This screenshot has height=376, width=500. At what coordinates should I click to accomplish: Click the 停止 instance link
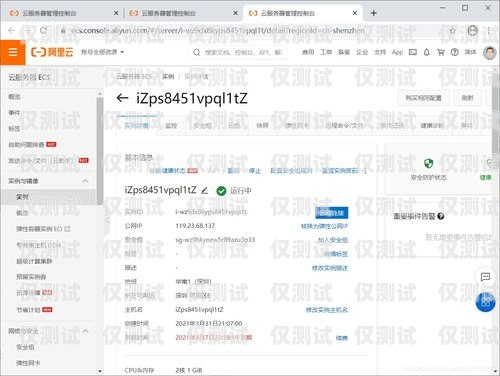[255, 171]
